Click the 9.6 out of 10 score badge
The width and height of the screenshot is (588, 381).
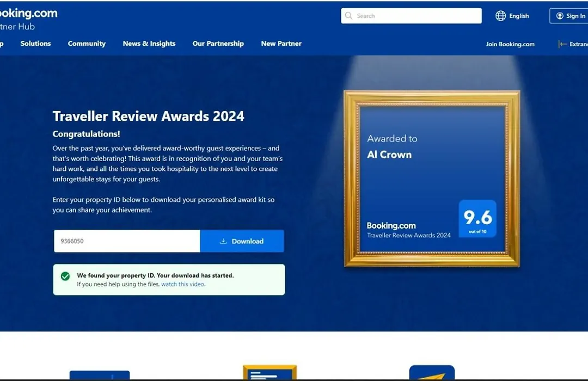point(477,219)
